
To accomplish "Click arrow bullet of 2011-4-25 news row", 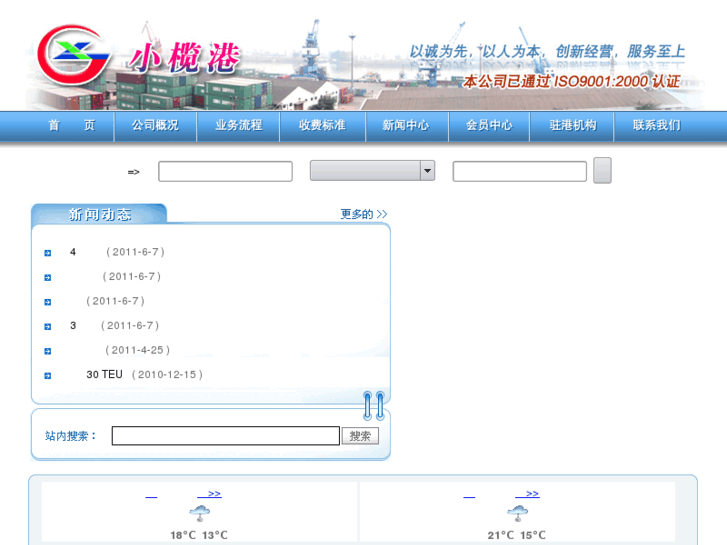I will (x=47, y=351).
